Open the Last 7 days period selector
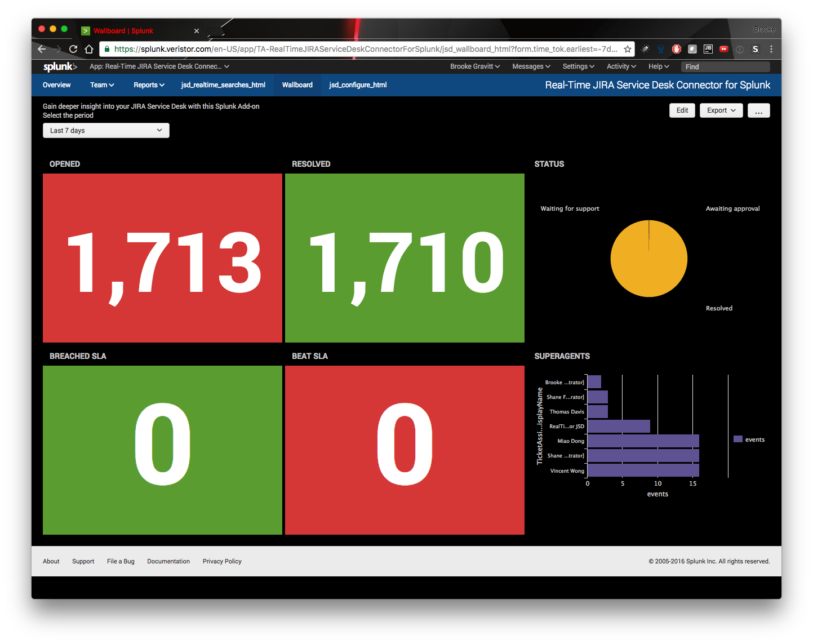The height and width of the screenshot is (644, 813). pos(106,131)
